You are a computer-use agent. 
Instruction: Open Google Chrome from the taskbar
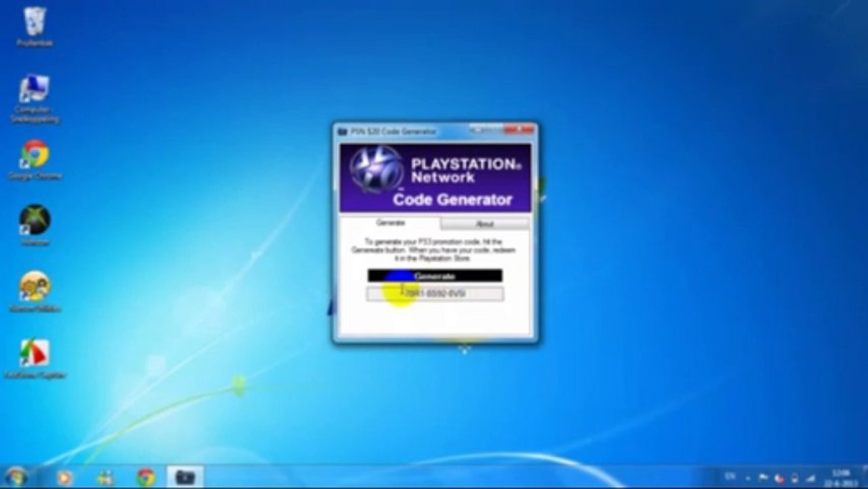pyautogui.click(x=145, y=478)
